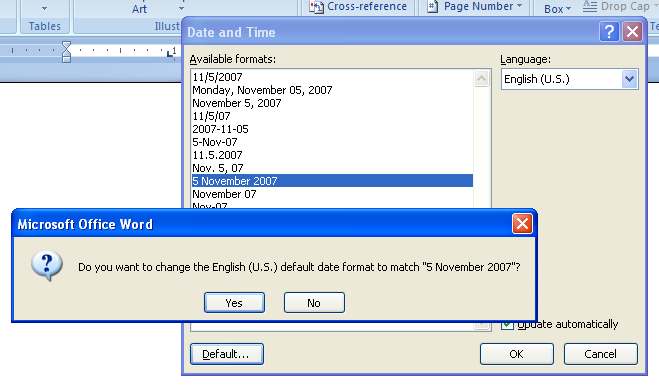Click Cancel in the Date and Time dialog

pos(601,354)
